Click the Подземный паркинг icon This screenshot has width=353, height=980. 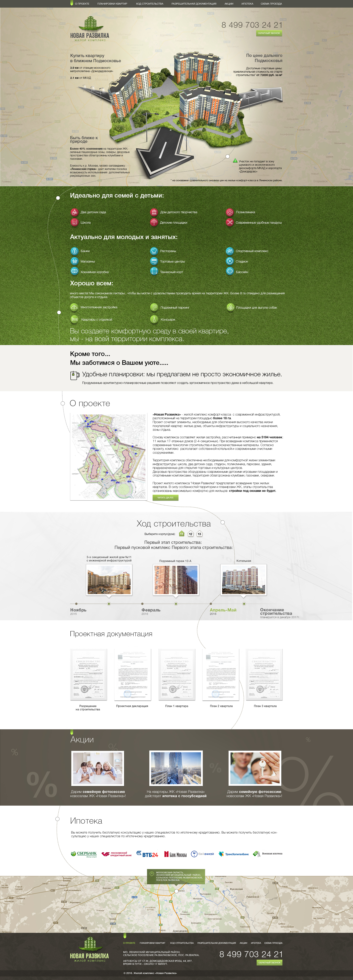(x=154, y=307)
